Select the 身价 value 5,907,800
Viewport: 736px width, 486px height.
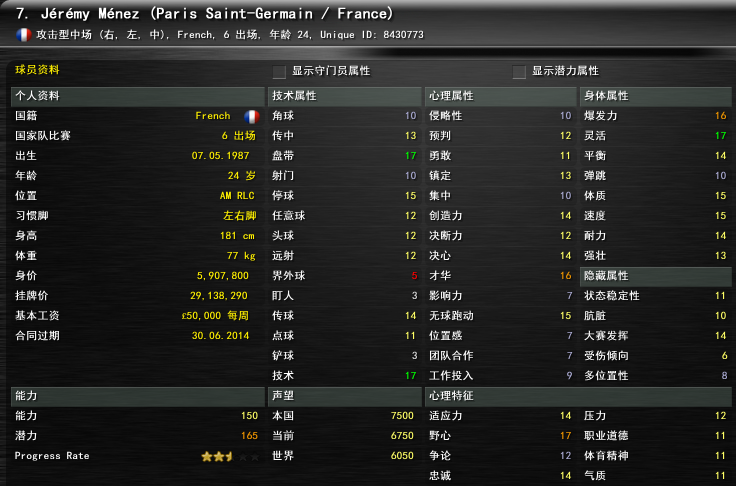(222, 276)
